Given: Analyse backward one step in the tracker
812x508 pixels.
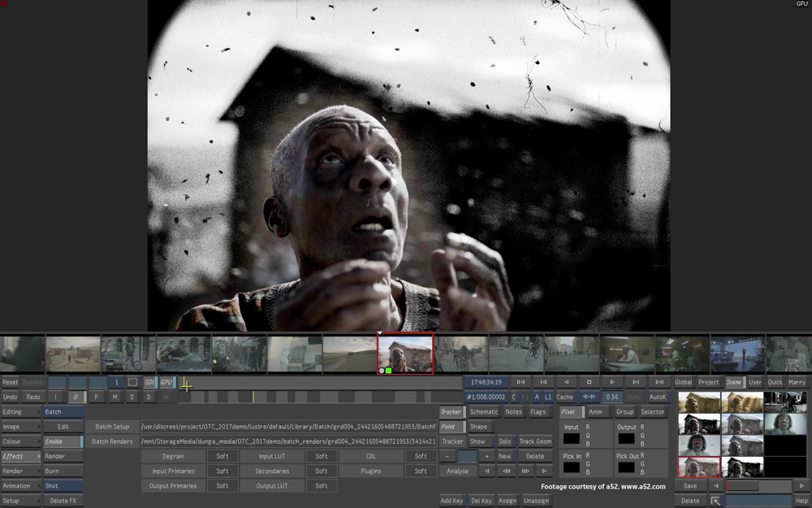Looking at the screenshot, I should click(487, 471).
